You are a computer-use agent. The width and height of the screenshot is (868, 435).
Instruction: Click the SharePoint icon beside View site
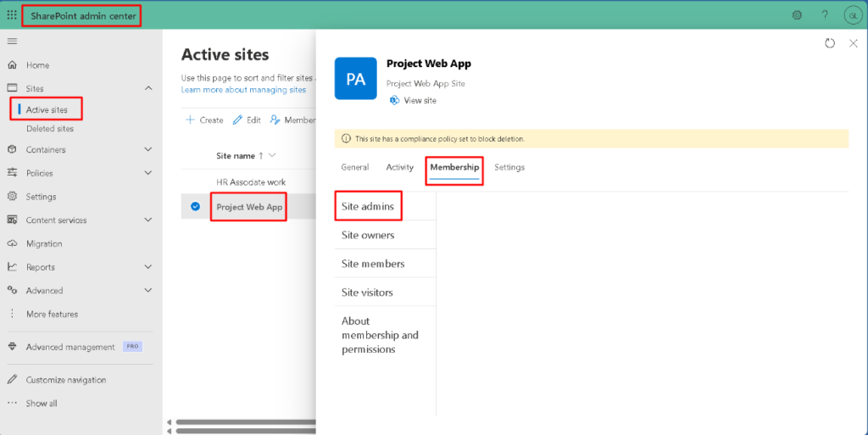point(394,100)
